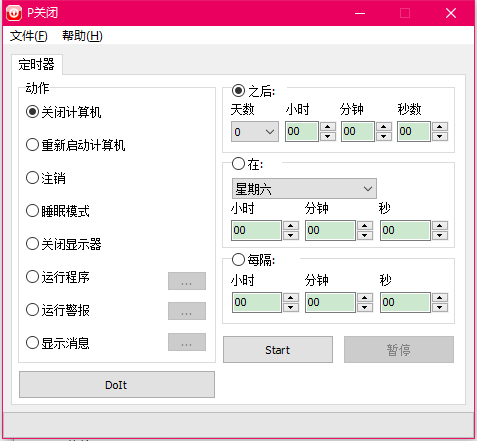Decrease 之后 小时 with down arrow
Image resolution: width=477 pixels, height=441 pixels.
coord(328,136)
